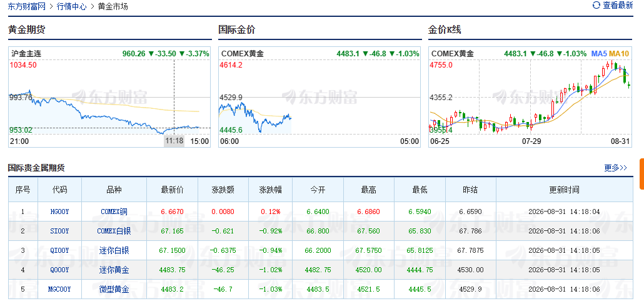Open the 沪金主连 intraday chart
Screen dimensions: 644x301
click(x=109, y=98)
